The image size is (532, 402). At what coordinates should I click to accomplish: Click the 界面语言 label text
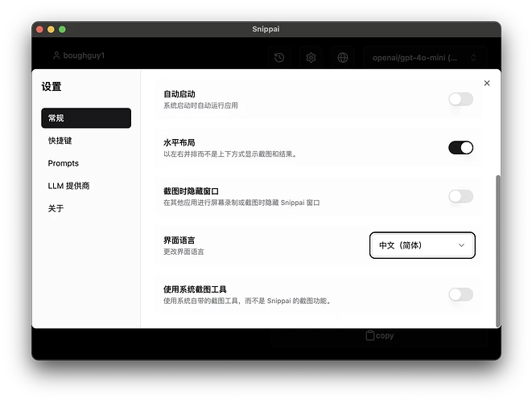179,240
